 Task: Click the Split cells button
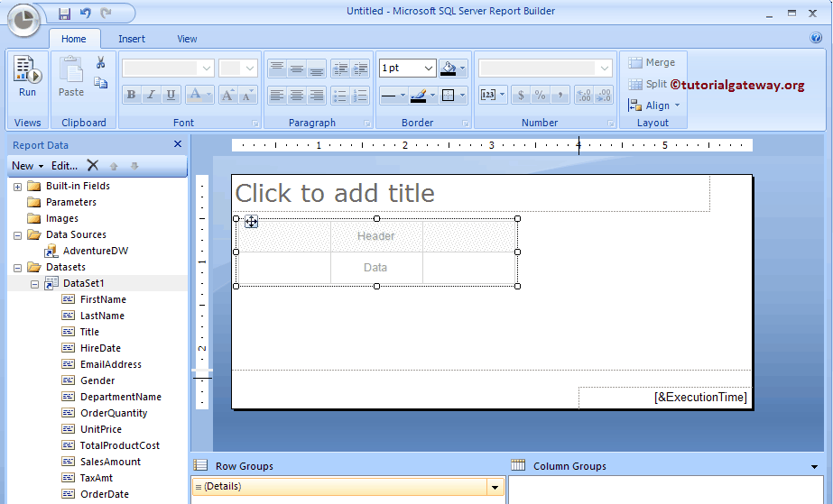tap(647, 84)
